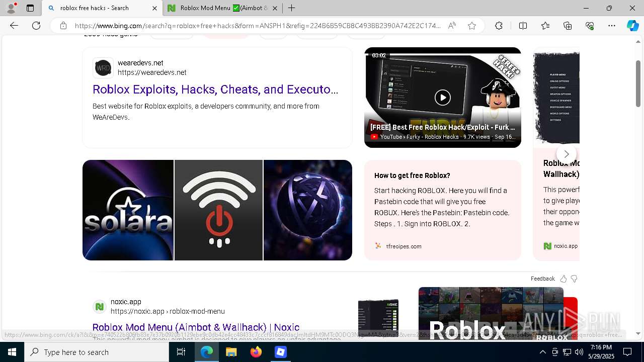Viewport: 644px width, 362px height.
Task: Open Read aloud in address bar
Action: tap(452, 26)
